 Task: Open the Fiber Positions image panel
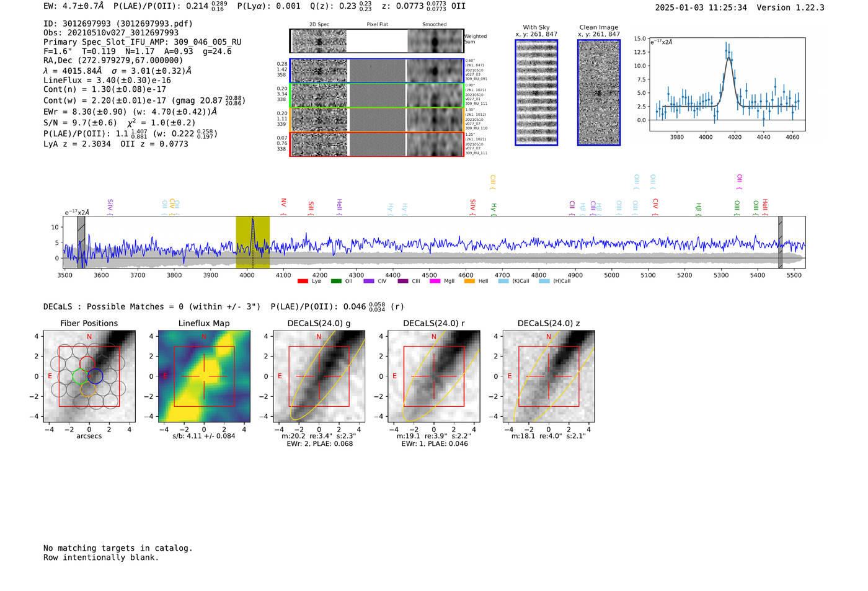click(89, 376)
